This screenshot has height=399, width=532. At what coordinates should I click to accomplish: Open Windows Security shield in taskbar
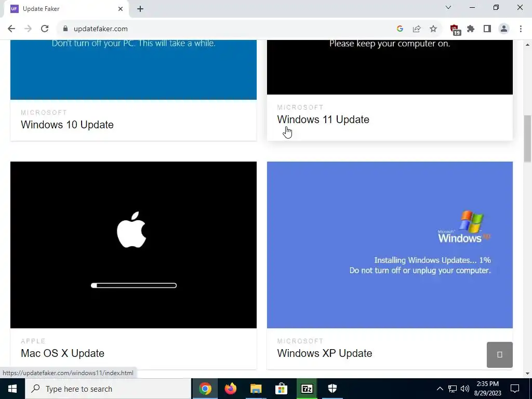point(332,389)
